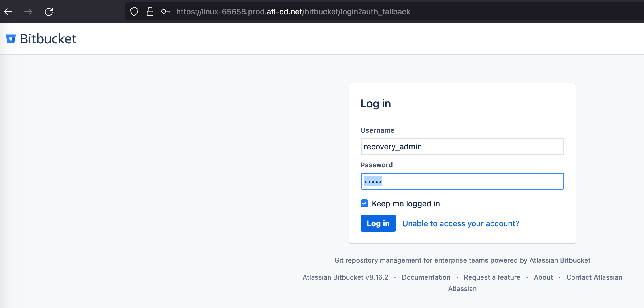Click the browser back arrow

coord(8,12)
